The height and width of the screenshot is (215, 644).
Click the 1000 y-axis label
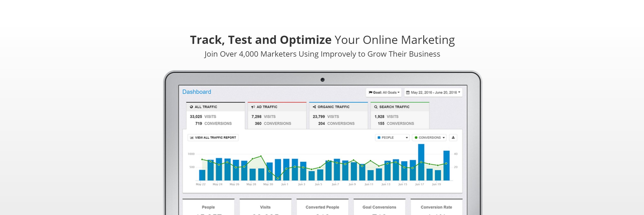click(x=191, y=154)
